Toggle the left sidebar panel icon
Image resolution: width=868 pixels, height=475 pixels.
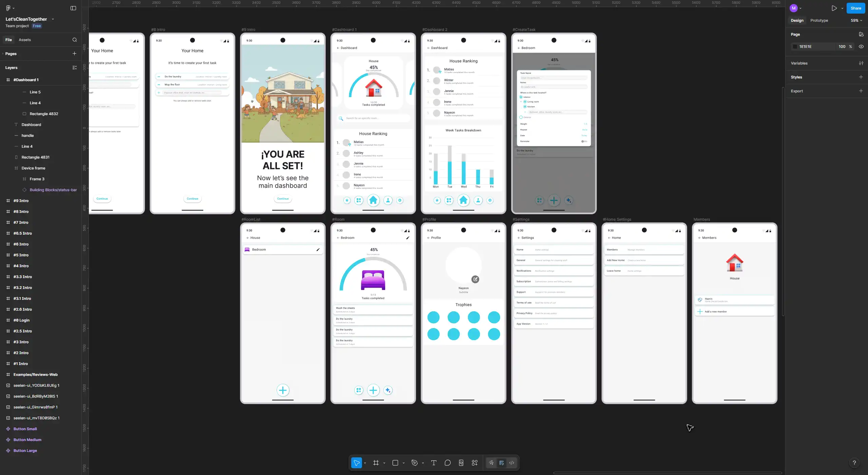coord(73,8)
